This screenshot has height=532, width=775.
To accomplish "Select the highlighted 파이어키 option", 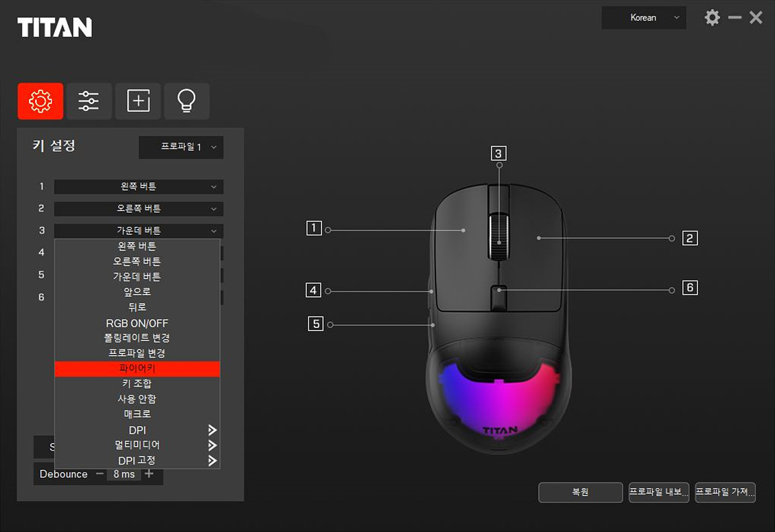I will coord(138,369).
